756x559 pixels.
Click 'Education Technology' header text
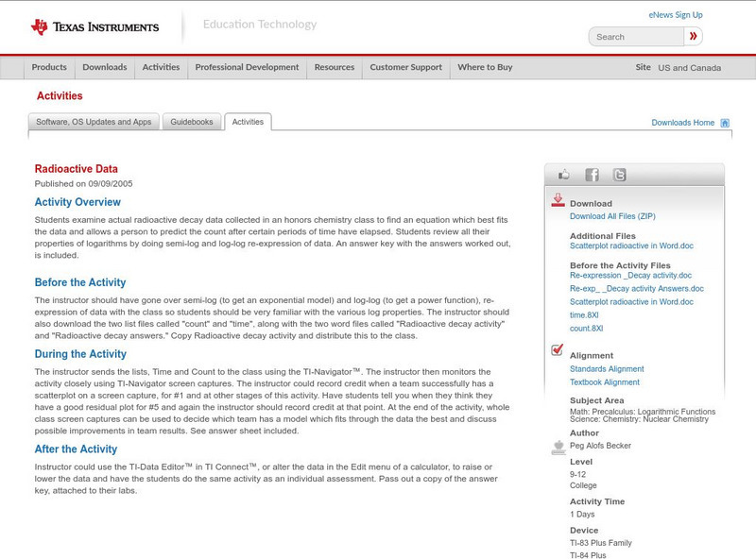coord(260,25)
